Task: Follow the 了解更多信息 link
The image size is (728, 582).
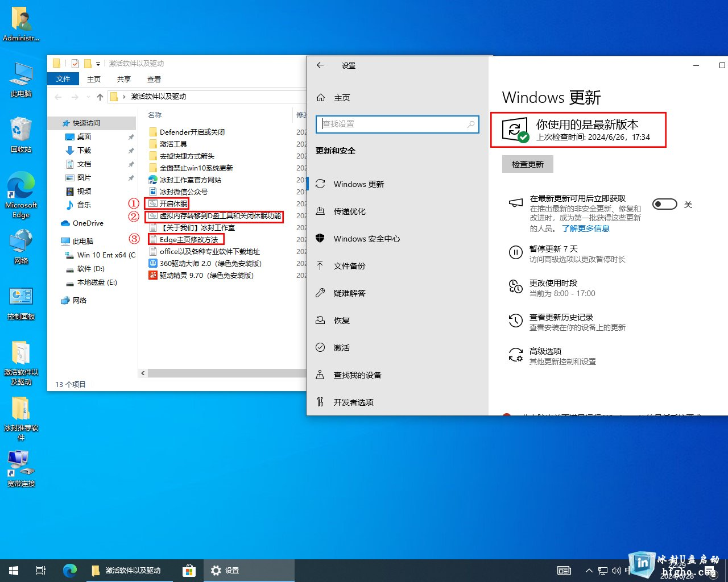Action: coord(585,228)
